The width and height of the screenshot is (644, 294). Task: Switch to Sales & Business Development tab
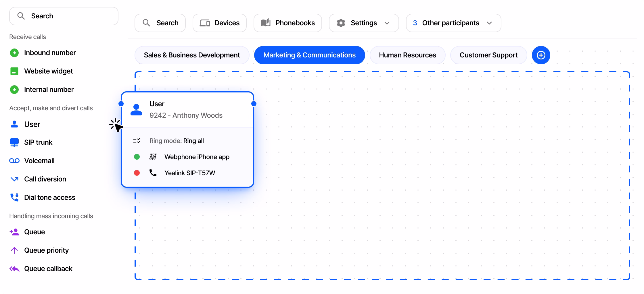click(x=192, y=55)
